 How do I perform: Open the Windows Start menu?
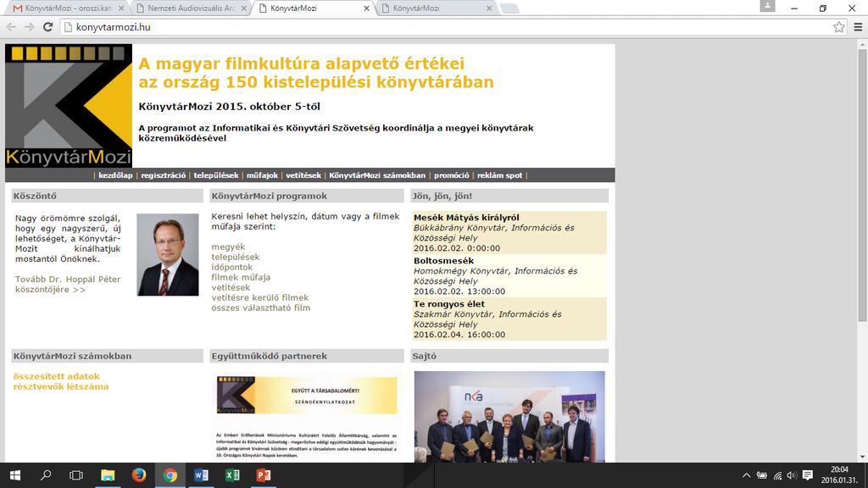click(x=15, y=475)
